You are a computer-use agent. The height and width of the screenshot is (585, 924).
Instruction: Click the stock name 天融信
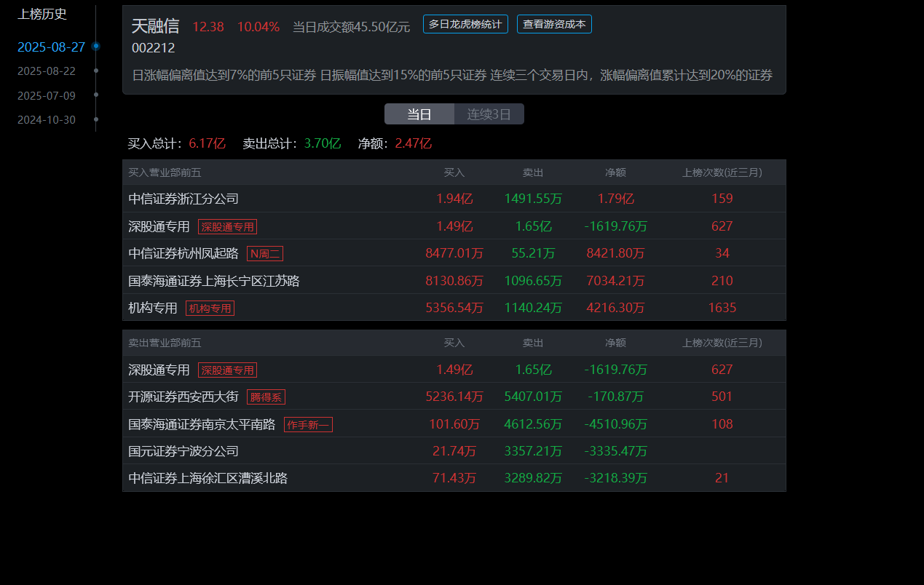[155, 26]
